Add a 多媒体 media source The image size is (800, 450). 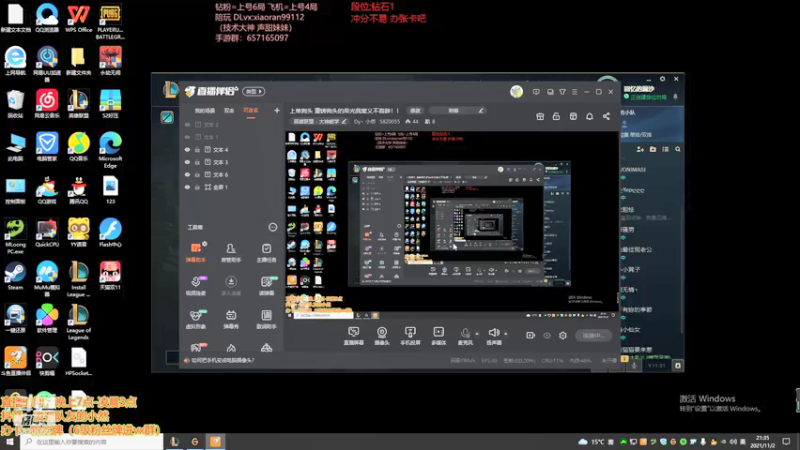pos(438,336)
